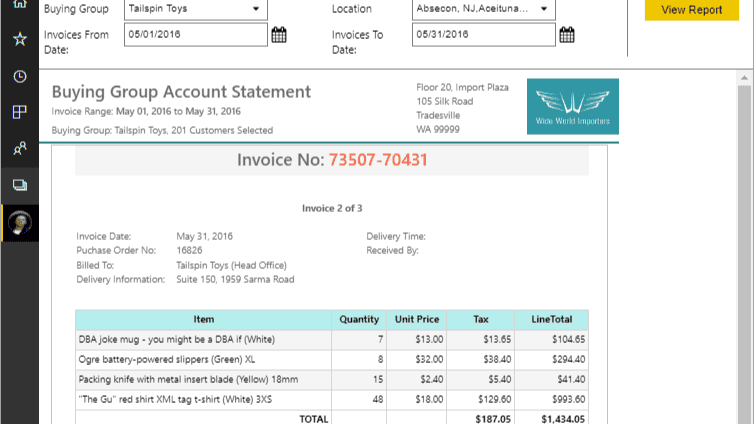Open Home in the left sidebar

click(19, 6)
